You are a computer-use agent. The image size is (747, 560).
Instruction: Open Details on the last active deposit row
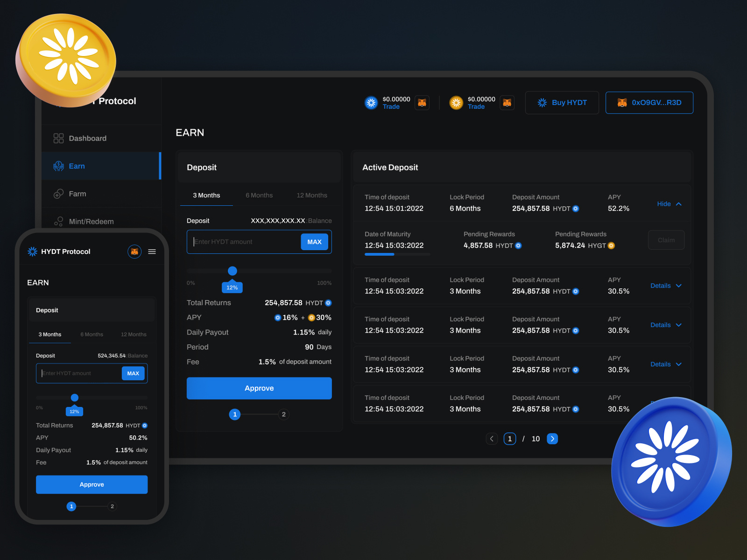[661, 404]
